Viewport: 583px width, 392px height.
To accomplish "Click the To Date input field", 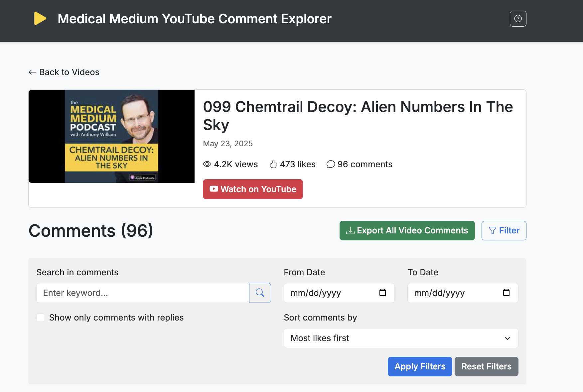I will click(463, 293).
